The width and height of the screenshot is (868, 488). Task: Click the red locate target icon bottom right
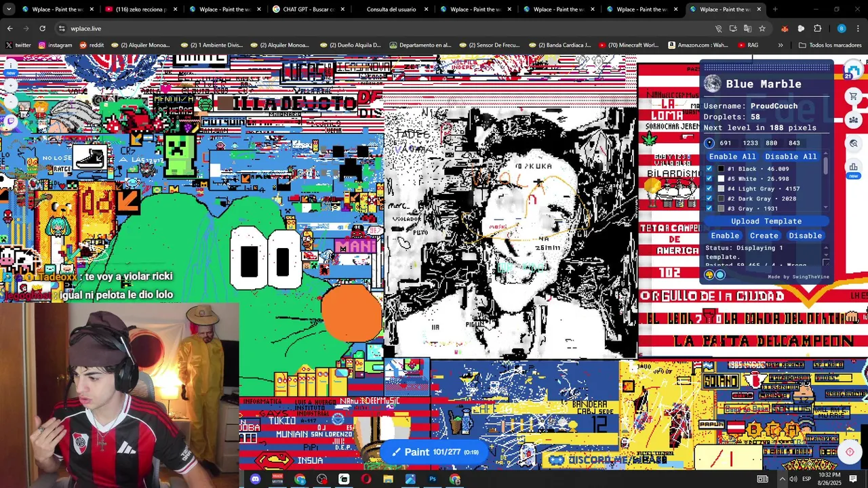(x=850, y=452)
